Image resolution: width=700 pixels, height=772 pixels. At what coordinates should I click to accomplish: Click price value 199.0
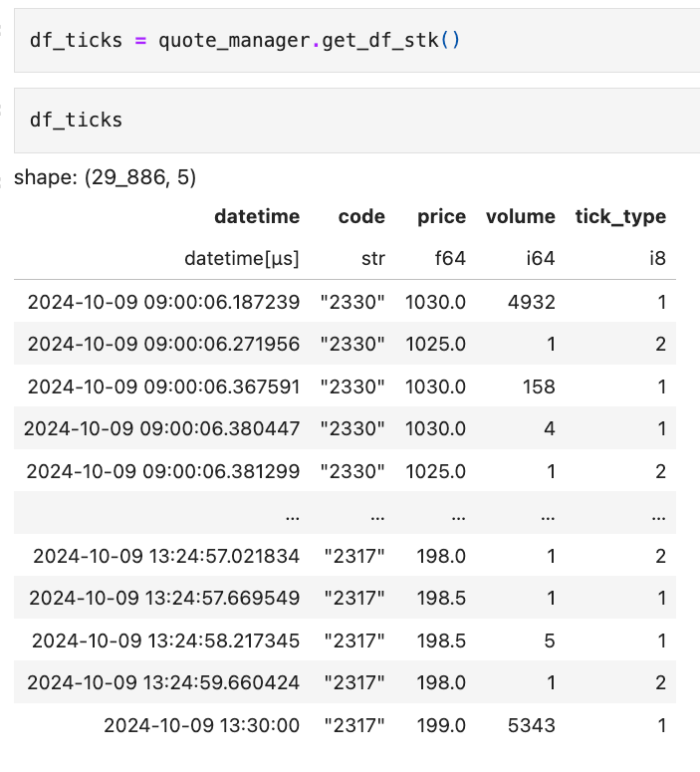pyautogui.click(x=441, y=725)
